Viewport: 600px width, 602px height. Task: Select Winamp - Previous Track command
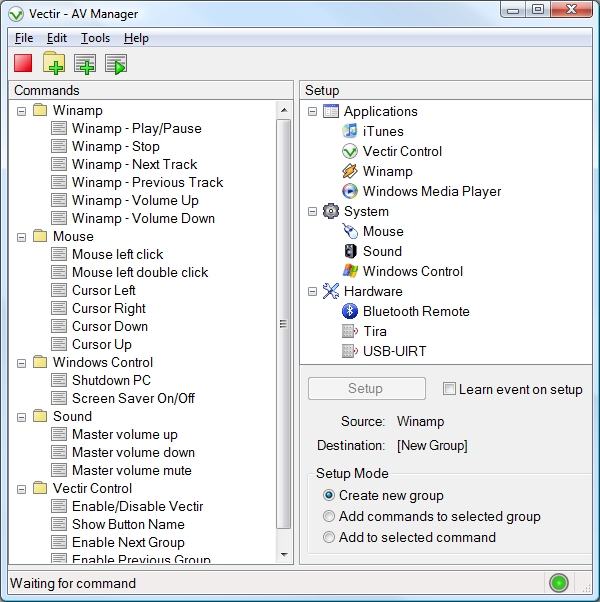click(x=147, y=182)
